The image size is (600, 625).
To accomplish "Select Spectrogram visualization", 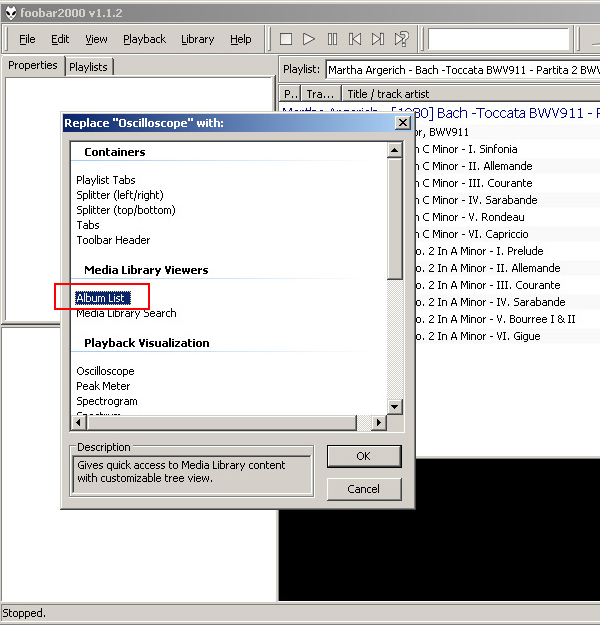I will (x=107, y=401).
